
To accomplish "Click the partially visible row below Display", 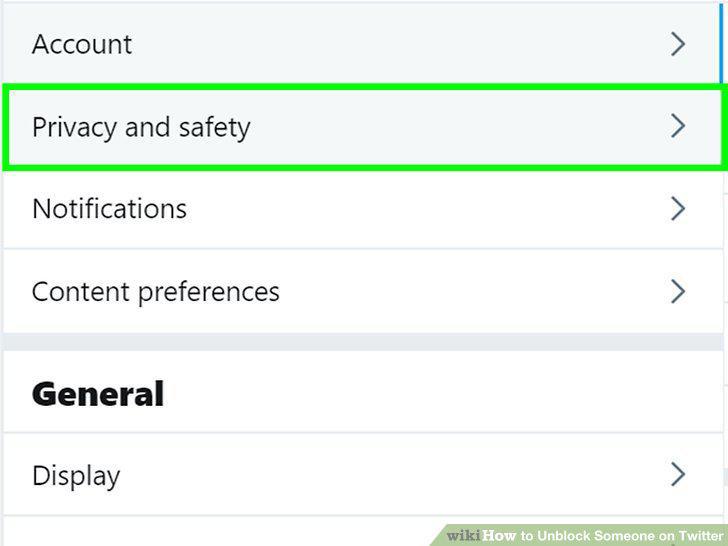I will click(x=218, y=531).
